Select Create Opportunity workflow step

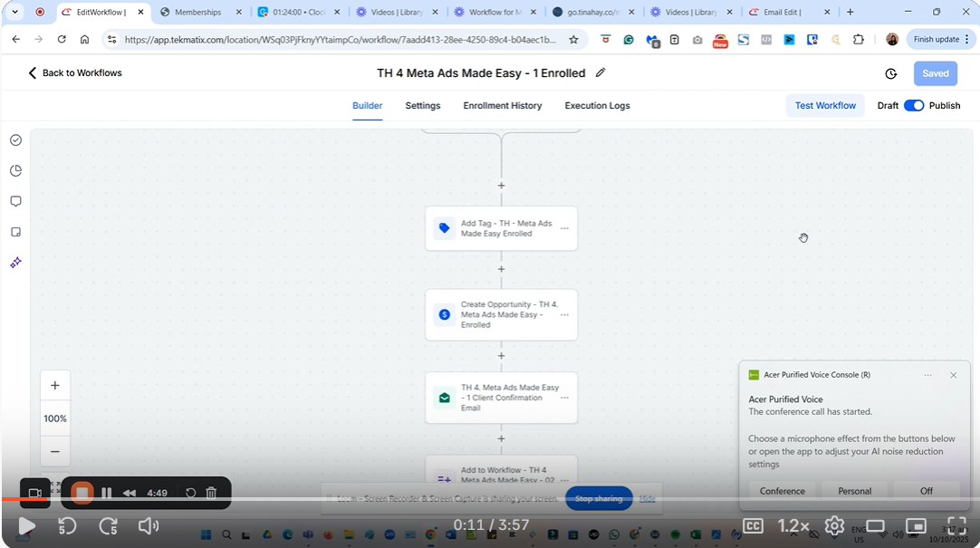pos(501,315)
